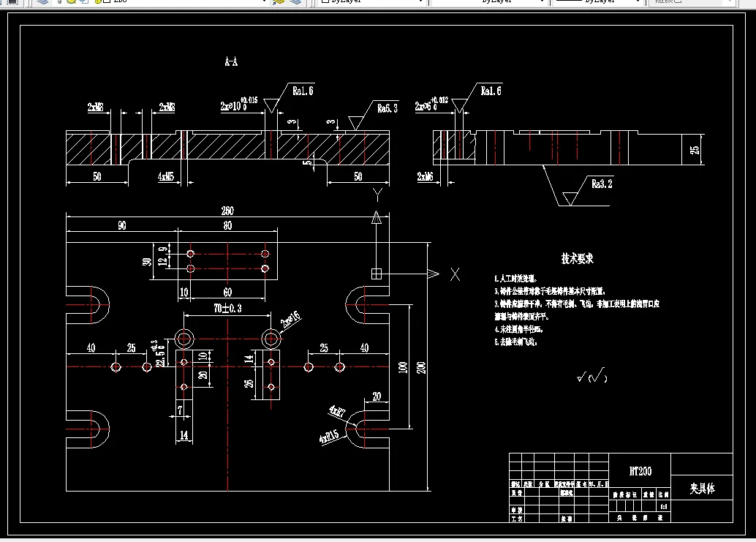Toggle the current layer's lock icon

pos(98,1)
